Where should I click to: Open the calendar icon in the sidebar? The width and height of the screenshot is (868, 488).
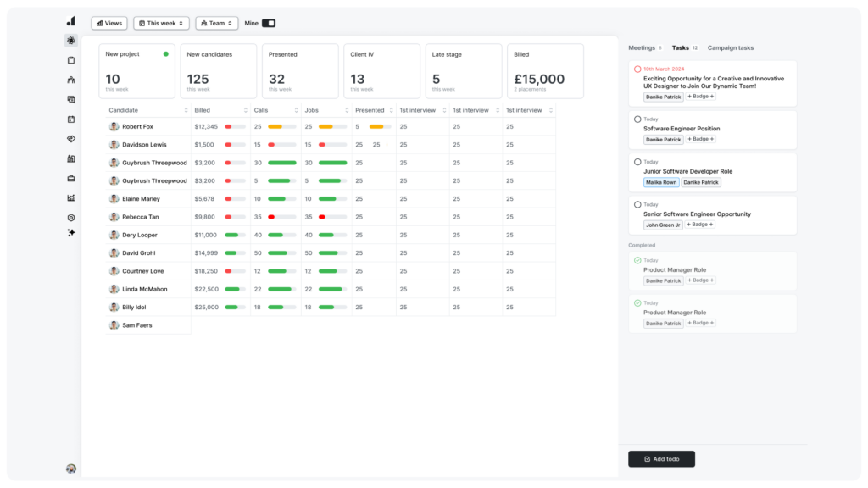tap(71, 119)
